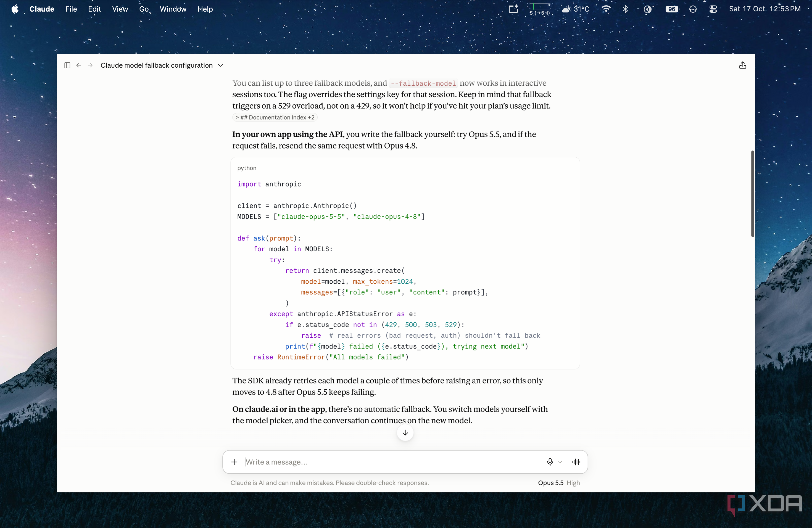Go forward with the right arrow
The width and height of the screenshot is (812, 528).
(x=90, y=65)
